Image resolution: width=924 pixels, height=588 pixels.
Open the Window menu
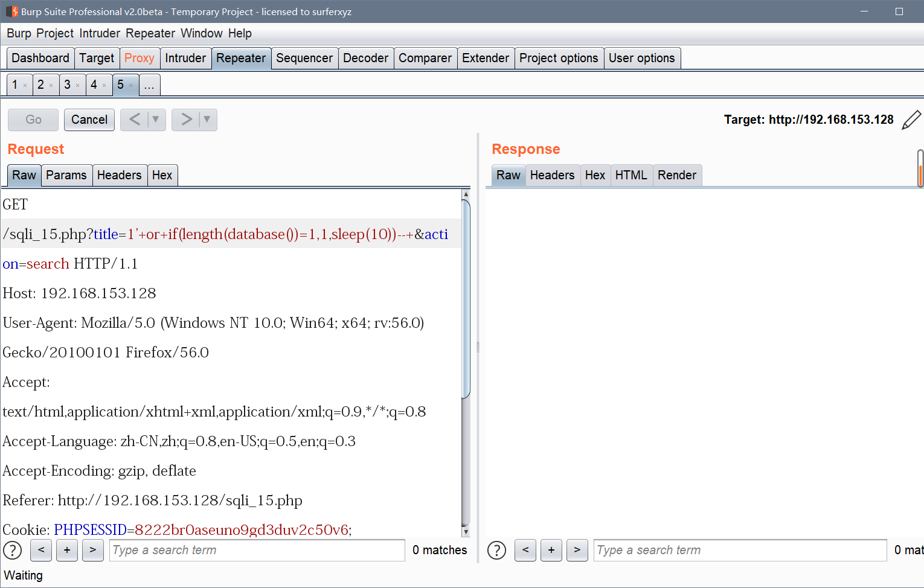(x=202, y=33)
